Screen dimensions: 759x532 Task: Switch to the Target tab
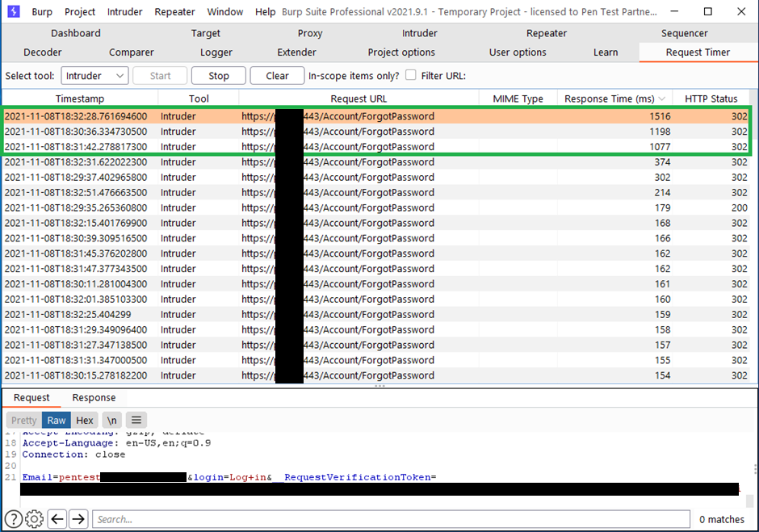(205, 33)
